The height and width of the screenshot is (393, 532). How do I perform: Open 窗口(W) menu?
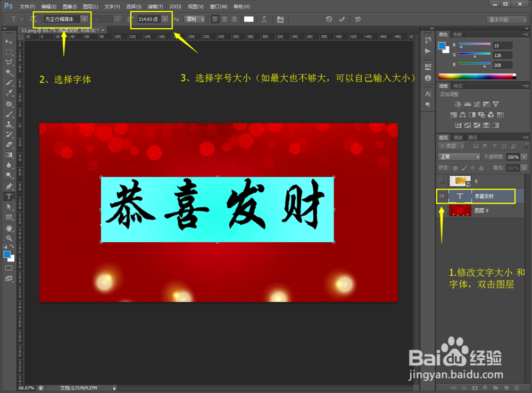(x=219, y=6)
